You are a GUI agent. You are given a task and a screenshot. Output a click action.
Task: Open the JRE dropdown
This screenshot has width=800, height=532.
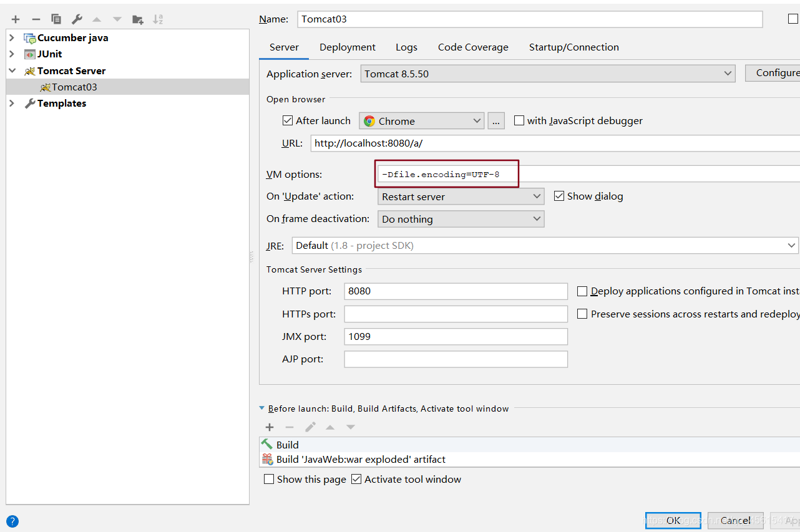coord(545,245)
